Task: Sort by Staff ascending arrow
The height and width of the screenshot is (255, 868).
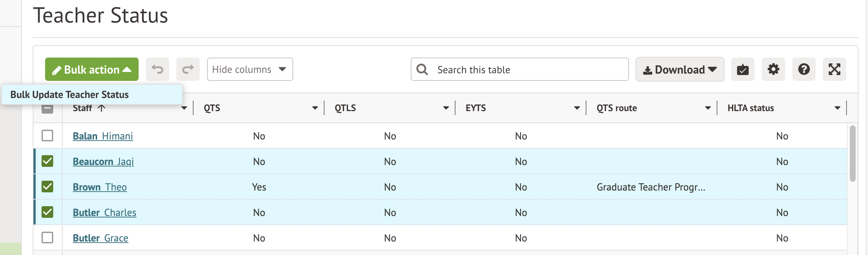Action: pos(101,108)
